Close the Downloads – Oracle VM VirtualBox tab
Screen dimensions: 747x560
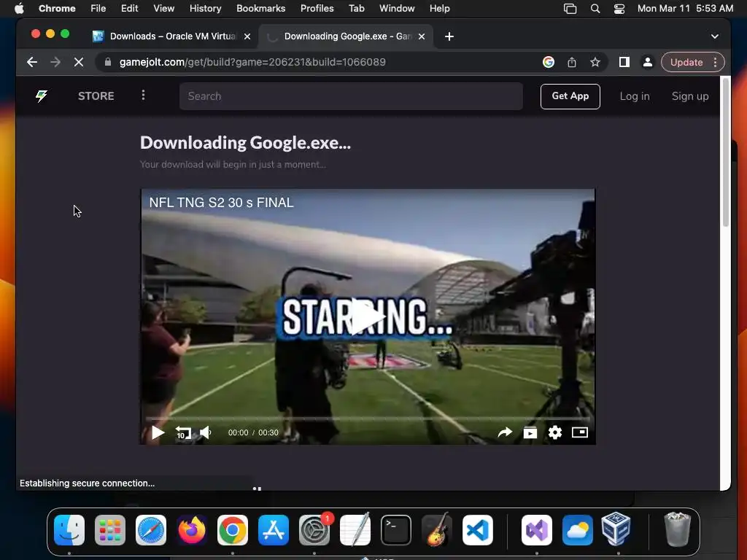coord(247,36)
